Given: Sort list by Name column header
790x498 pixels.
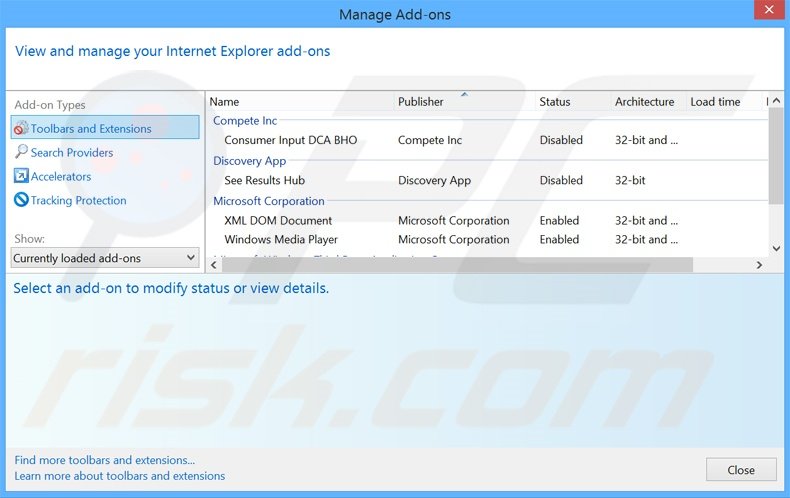Looking at the screenshot, I should (224, 102).
